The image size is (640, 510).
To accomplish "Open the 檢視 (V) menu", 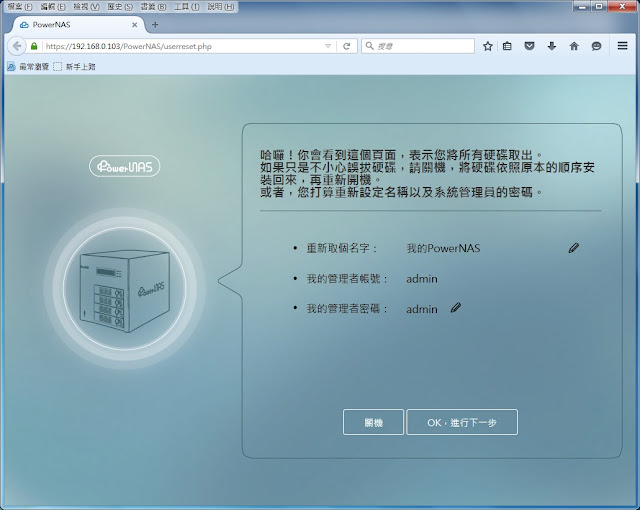I will pos(87,7).
